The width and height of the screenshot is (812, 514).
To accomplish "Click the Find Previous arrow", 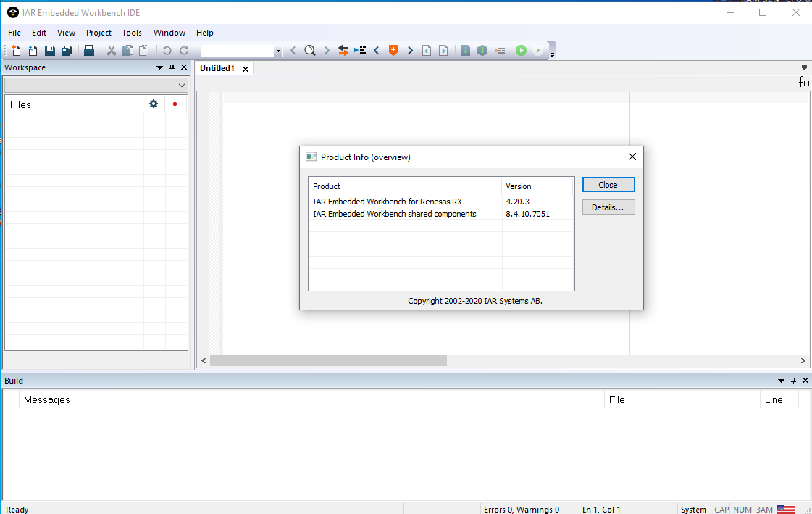I will coord(293,50).
